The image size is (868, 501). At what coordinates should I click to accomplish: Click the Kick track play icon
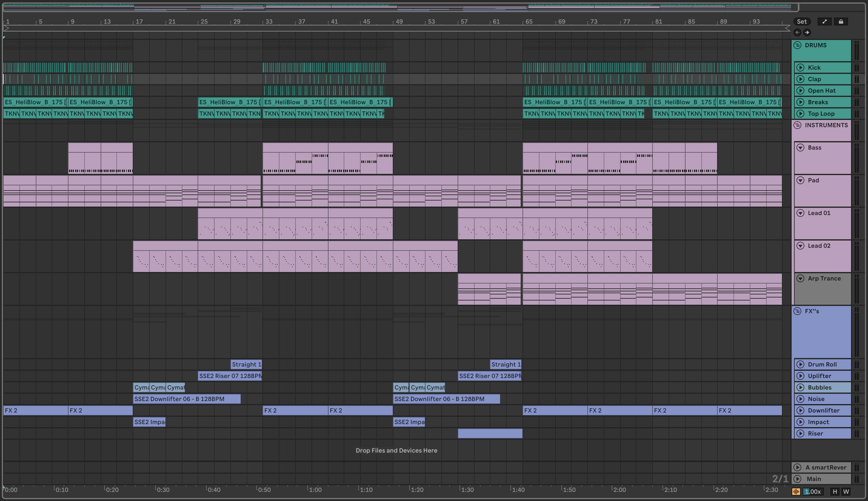[x=800, y=68]
